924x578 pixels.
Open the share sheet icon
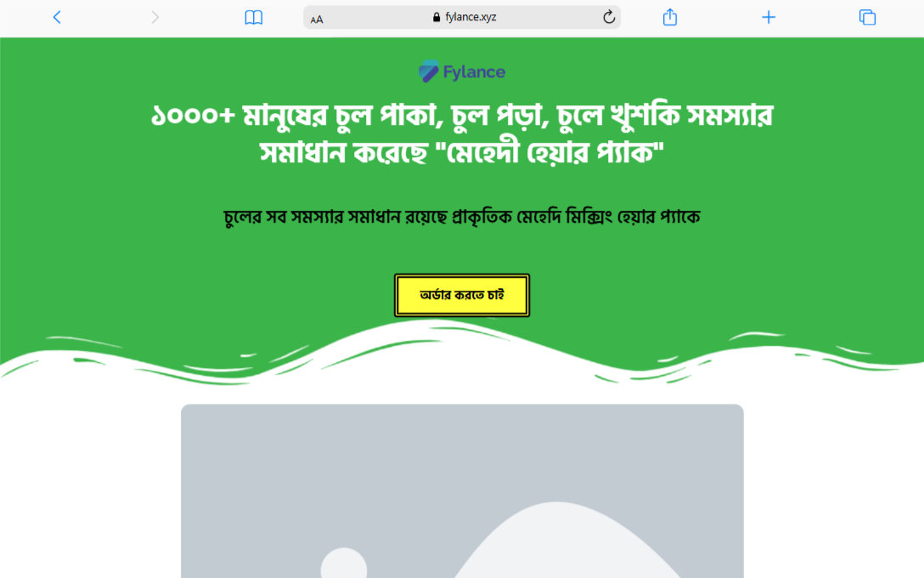[670, 17]
